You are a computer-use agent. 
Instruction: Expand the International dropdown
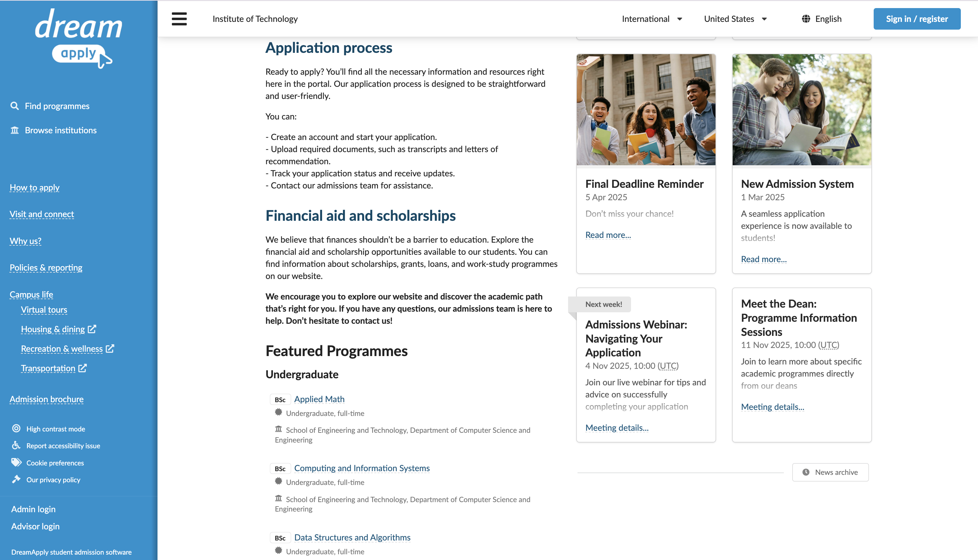[652, 19]
